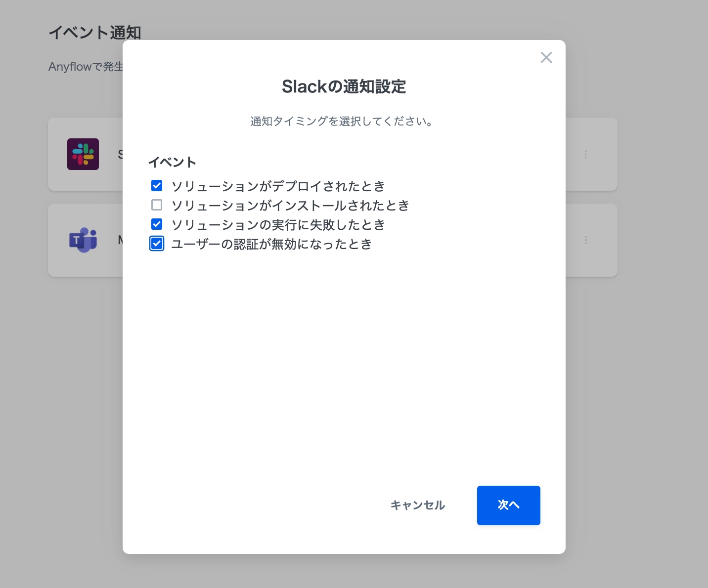Viewport: 708px width, 588px height.
Task: Uncheck the ソリューションがデプロイされたとき checkbox
Action: [157, 186]
